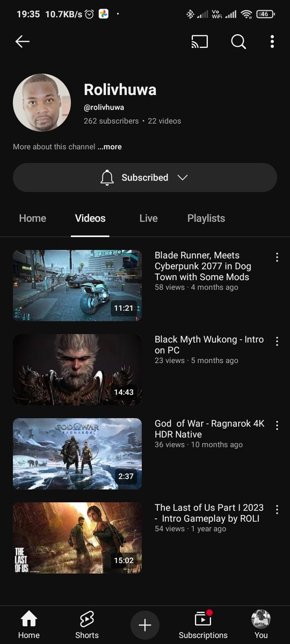The width and height of the screenshot is (290, 644).
Task: Open the top bar three-dot menu
Action: pyautogui.click(x=272, y=41)
